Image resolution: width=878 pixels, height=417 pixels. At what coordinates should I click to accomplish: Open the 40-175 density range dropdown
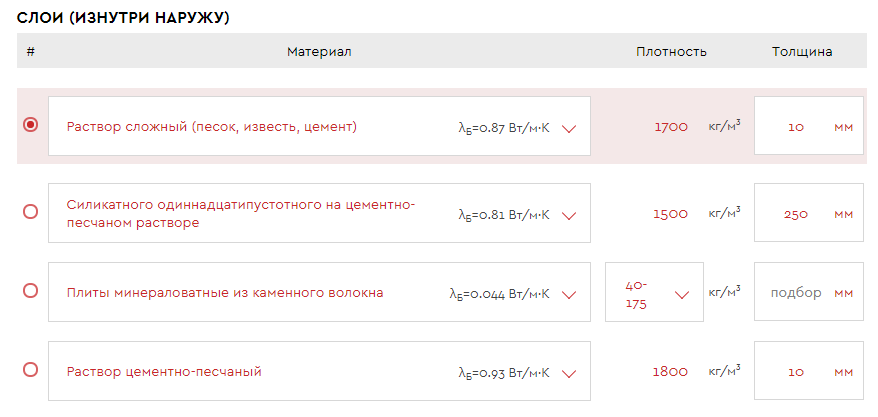683,294
